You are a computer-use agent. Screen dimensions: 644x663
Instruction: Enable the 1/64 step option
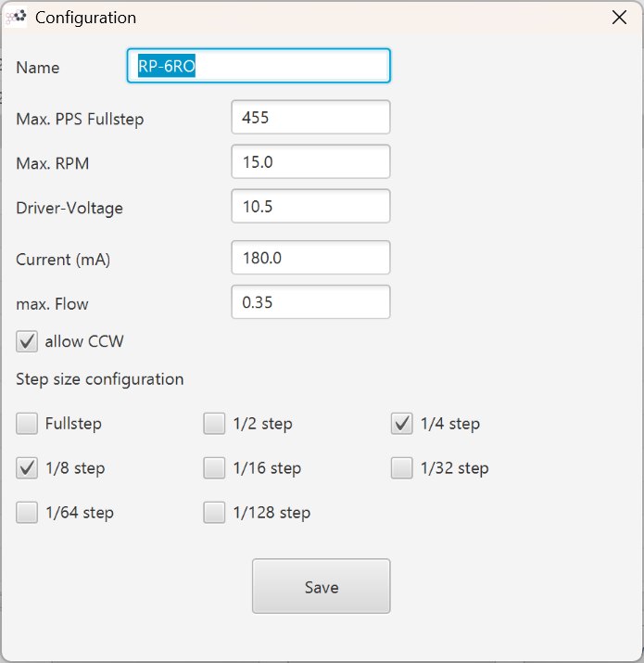pos(27,512)
